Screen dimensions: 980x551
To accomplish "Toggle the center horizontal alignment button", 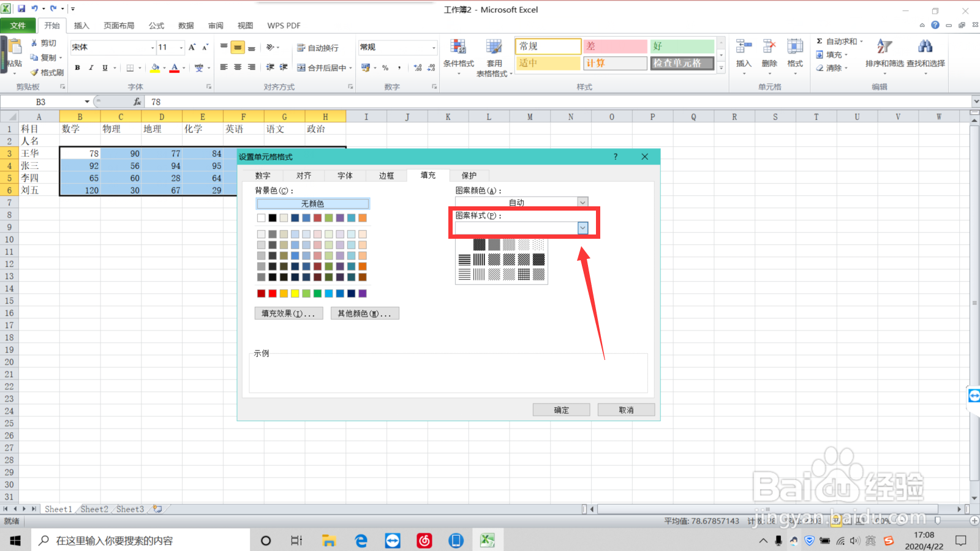I will [238, 67].
